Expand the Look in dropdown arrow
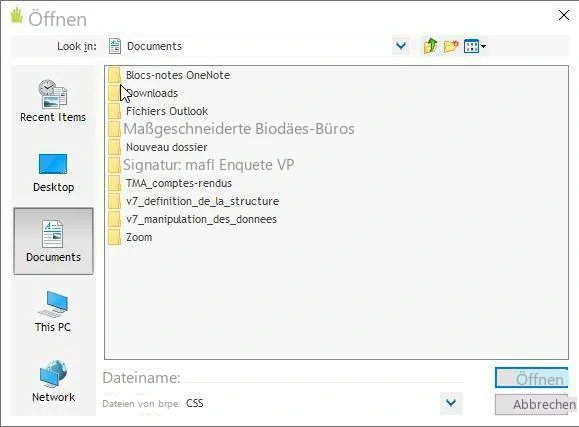This screenshot has width=579, height=427. 401,46
